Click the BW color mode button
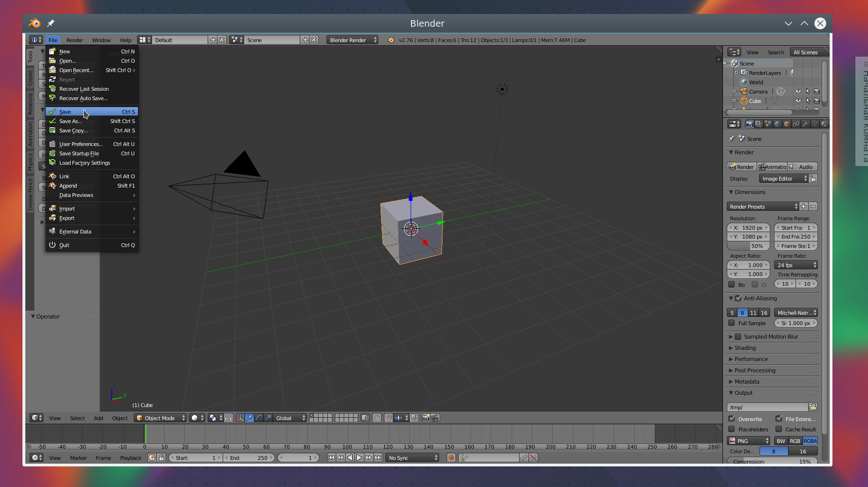This screenshot has width=868, height=487. (x=781, y=441)
